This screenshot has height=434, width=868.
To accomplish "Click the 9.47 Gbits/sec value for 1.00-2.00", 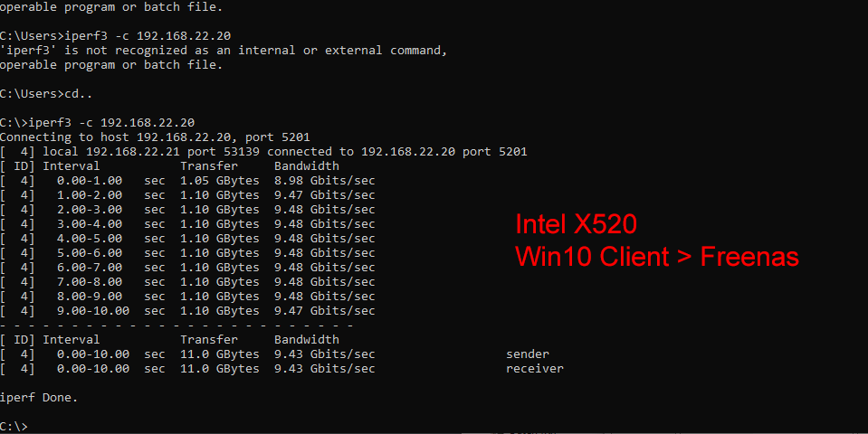I will click(x=324, y=194).
